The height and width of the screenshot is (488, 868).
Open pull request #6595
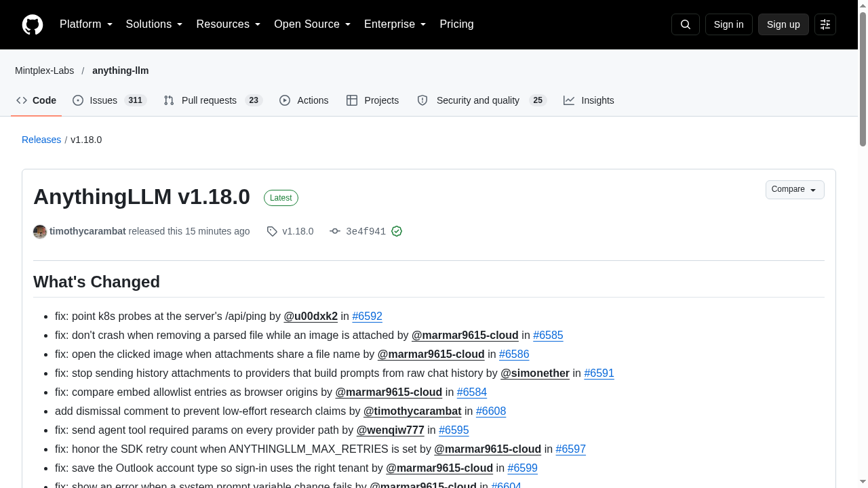tap(454, 430)
